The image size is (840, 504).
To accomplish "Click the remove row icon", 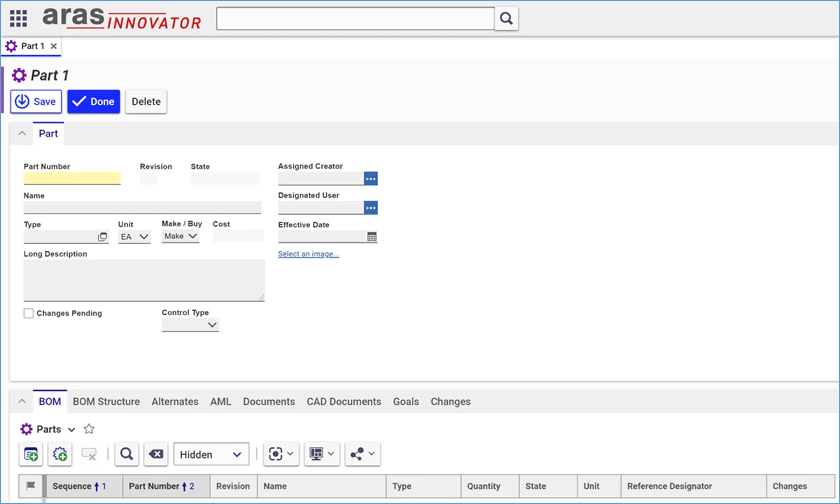I will (x=89, y=454).
